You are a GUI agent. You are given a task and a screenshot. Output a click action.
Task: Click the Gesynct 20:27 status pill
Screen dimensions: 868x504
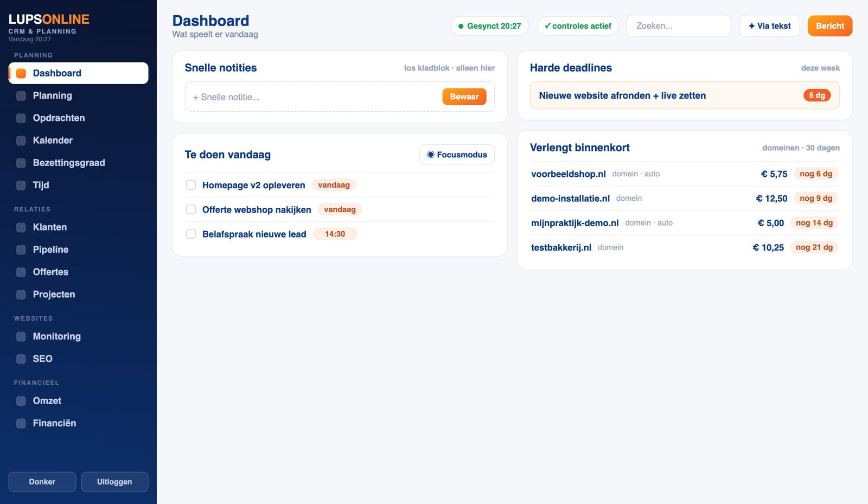[x=490, y=26]
